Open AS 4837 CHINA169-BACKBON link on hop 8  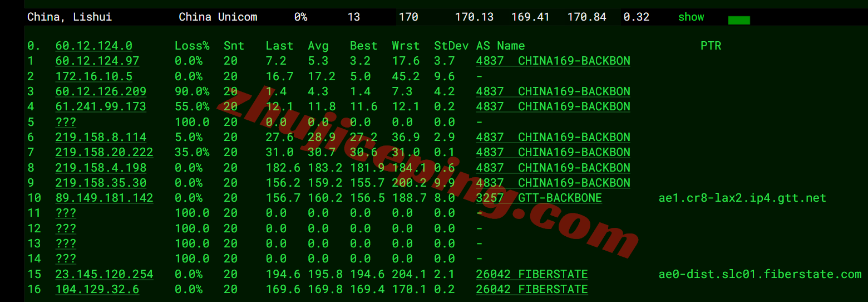pyautogui.click(x=553, y=168)
